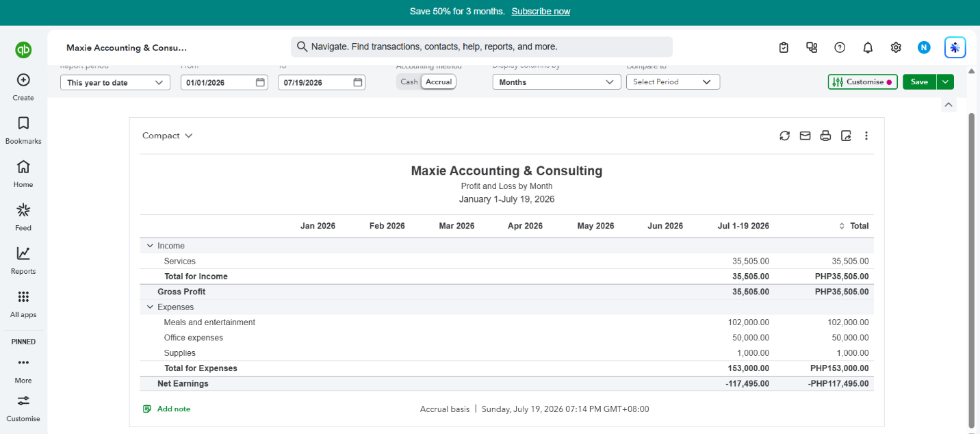
Task: Click the Add note icon
Action: (x=147, y=409)
